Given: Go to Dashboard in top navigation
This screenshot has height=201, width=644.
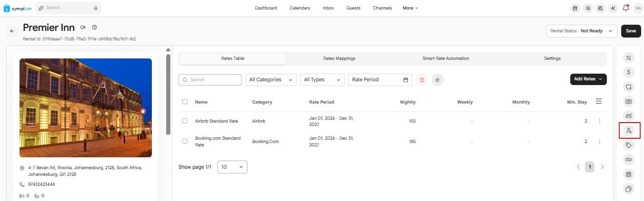Looking at the screenshot, I should click(266, 8).
